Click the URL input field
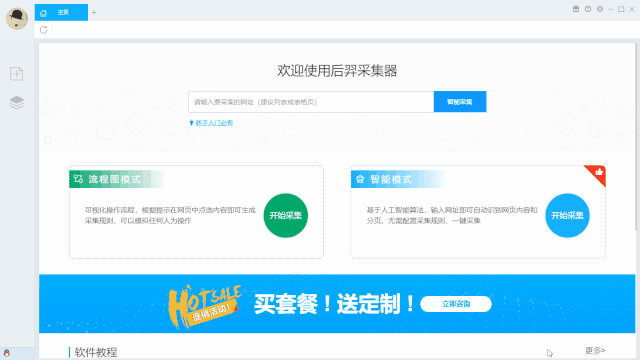 click(311, 102)
